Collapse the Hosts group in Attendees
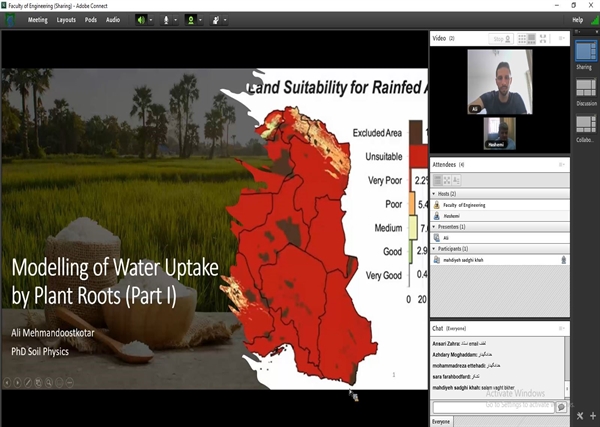The height and width of the screenshot is (427, 600). coord(435,193)
